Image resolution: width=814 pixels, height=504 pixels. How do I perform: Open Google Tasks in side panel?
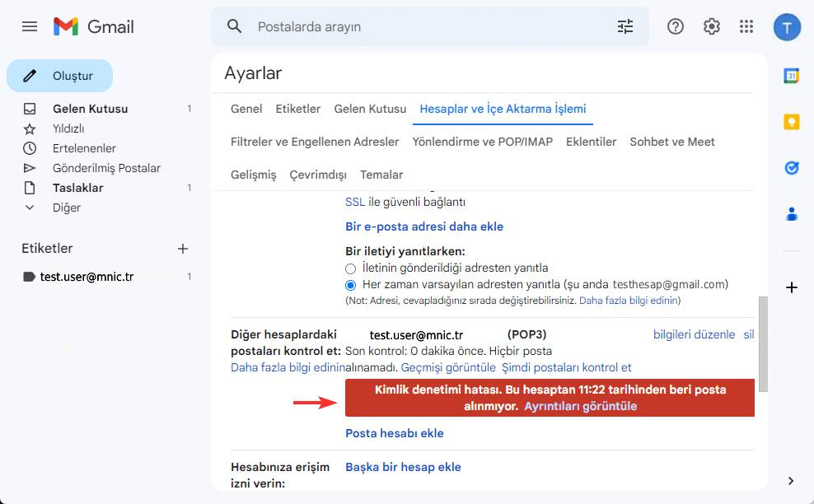tap(791, 168)
